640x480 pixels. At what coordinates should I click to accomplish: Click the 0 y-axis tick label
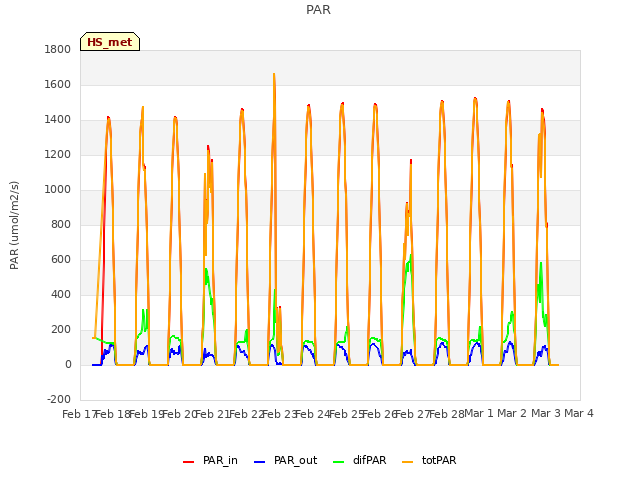(x=68, y=364)
